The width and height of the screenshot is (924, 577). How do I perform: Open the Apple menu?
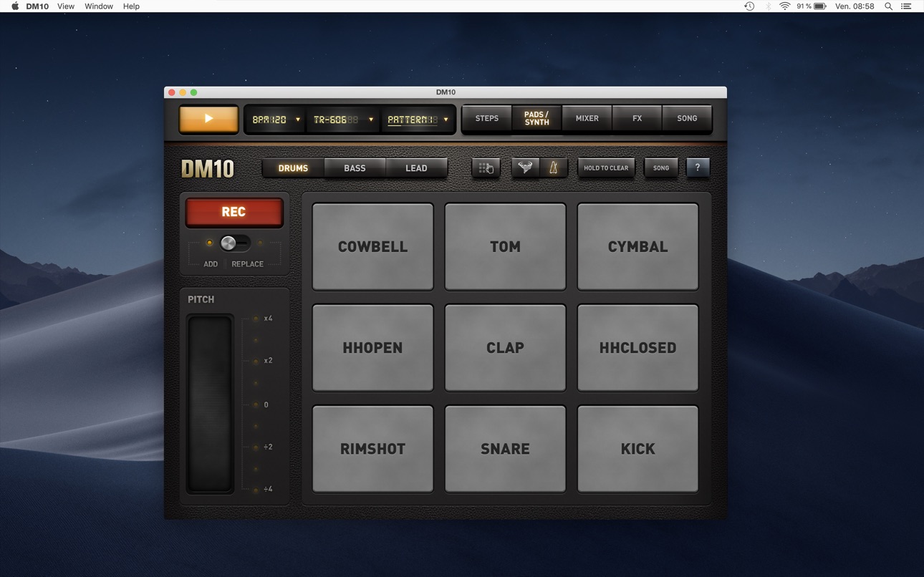click(14, 6)
